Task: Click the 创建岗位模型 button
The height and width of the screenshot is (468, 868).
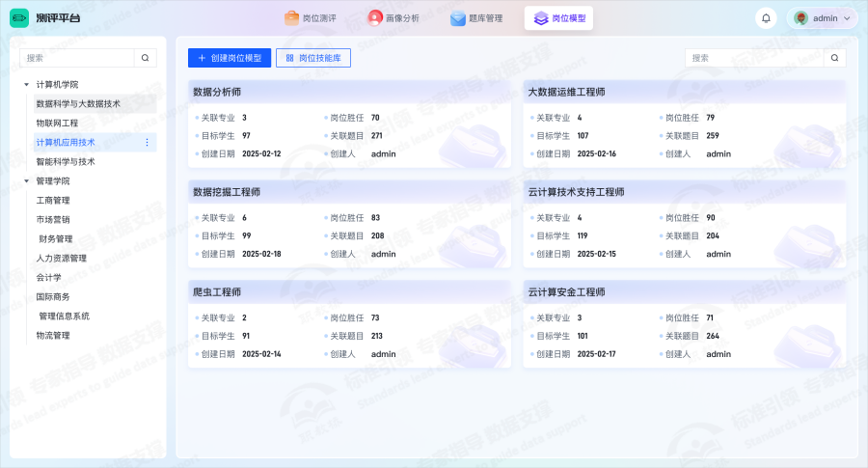Action: 230,58
